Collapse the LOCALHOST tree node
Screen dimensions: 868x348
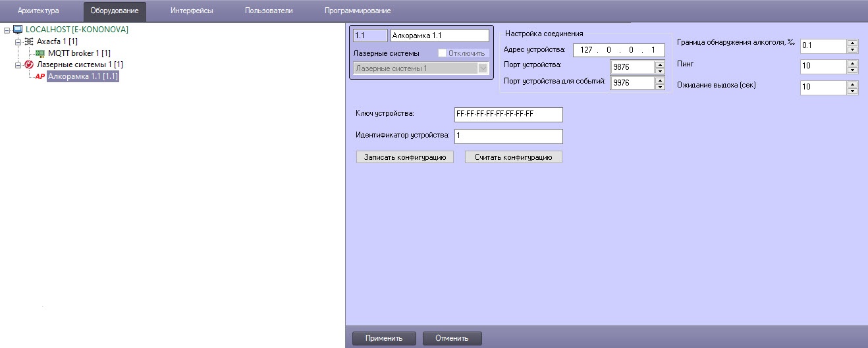point(7,30)
